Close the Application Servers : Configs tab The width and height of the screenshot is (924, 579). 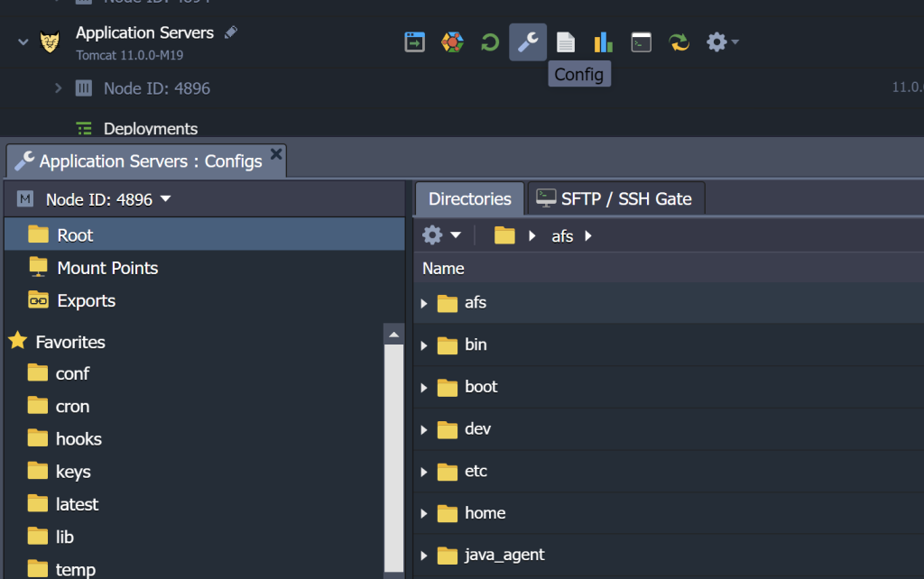(276, 153)
